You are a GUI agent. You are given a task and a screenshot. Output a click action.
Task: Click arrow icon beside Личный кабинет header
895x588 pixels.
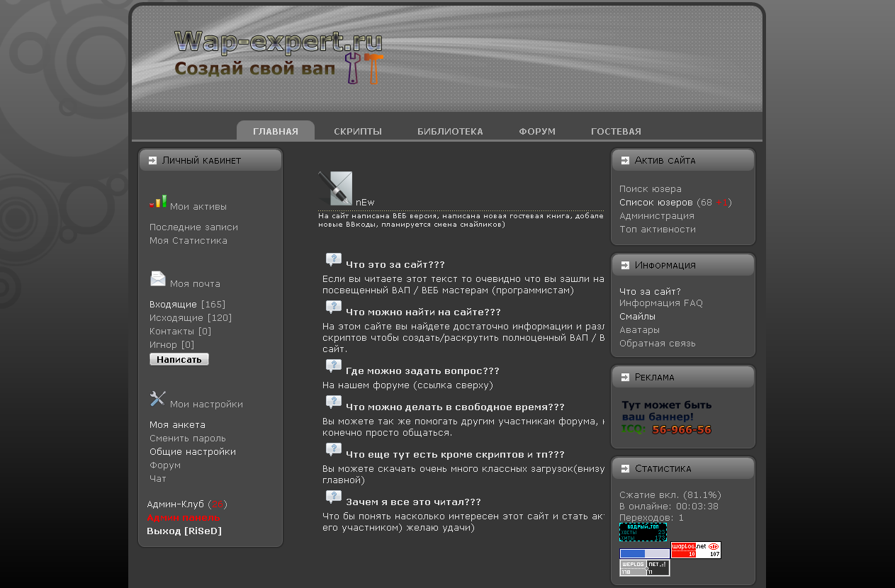(x=152, y=161)
